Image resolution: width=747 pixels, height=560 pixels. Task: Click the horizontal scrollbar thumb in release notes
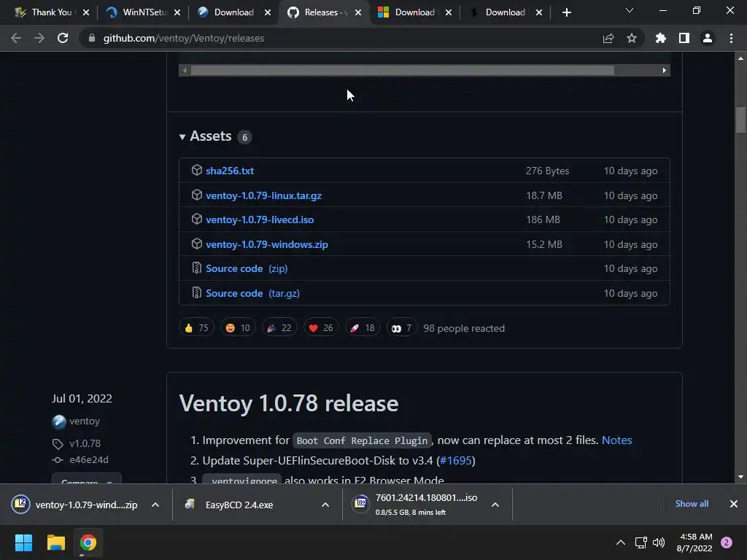click(x=403, y=71)
